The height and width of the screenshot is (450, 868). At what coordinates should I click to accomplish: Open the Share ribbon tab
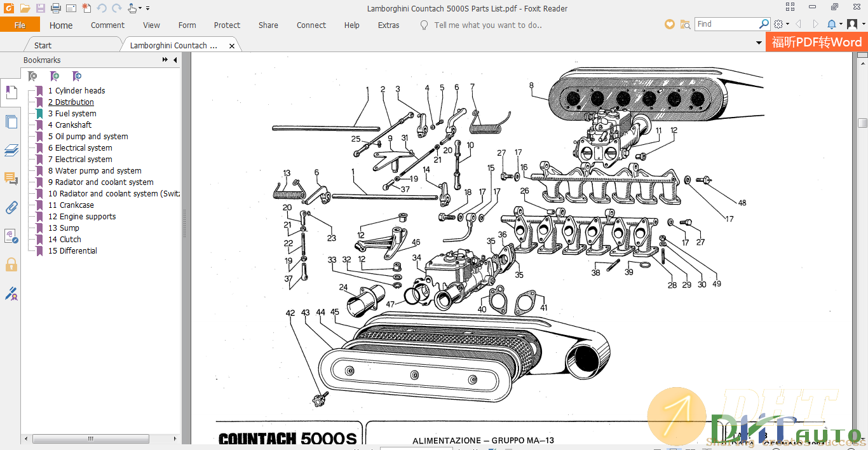tap(268, 25)
